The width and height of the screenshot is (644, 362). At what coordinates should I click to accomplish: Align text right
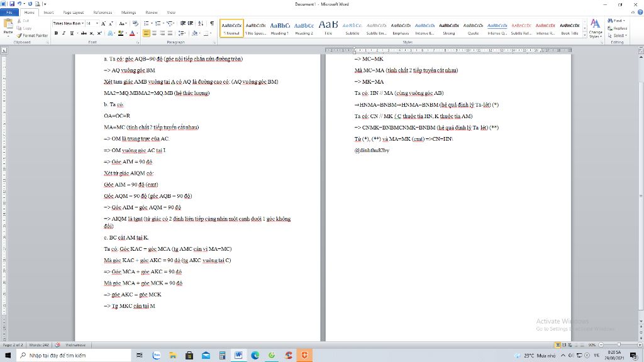pyautogui.click(x=162, y=33)
